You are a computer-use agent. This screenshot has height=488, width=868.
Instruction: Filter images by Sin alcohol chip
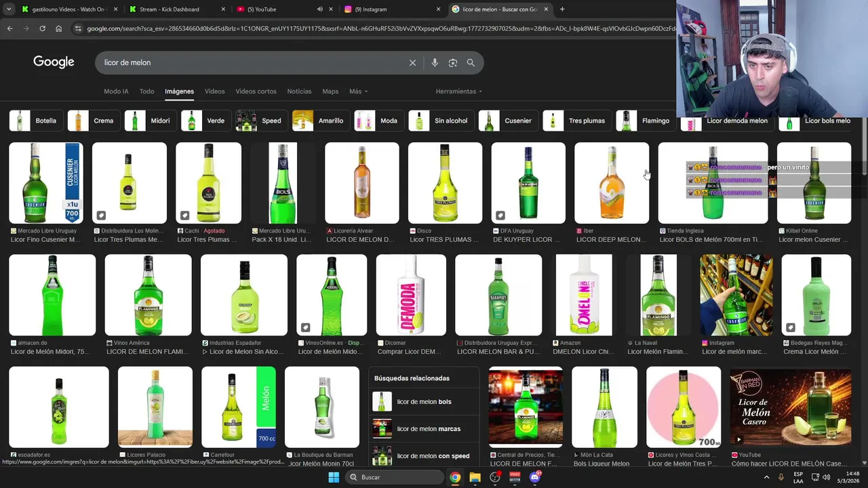442,121
